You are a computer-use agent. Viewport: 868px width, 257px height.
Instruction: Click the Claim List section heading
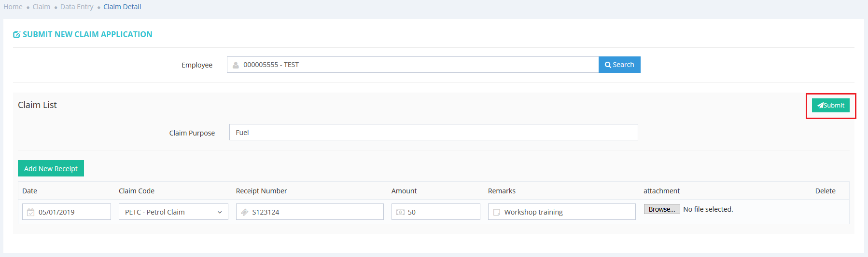pos(37,105)
